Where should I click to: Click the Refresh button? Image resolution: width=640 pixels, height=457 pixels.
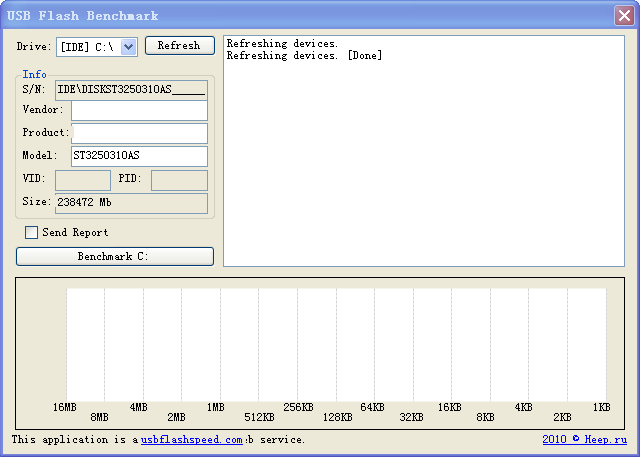(180, 45)
